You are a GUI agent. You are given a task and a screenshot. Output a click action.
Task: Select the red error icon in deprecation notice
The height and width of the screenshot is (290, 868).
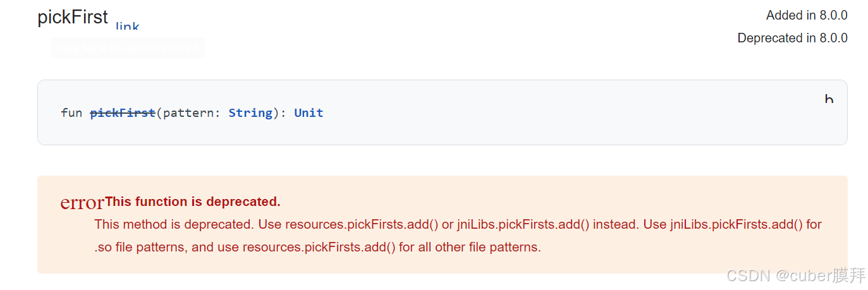pos(82,203)
